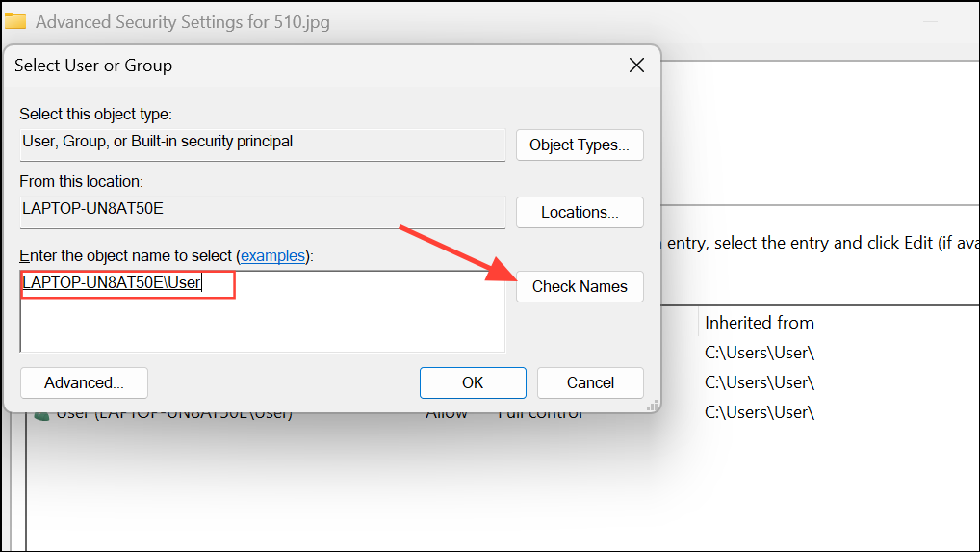Sort by the Inherited from column header
Screen dimensions: 980x552
coord(760,323)
